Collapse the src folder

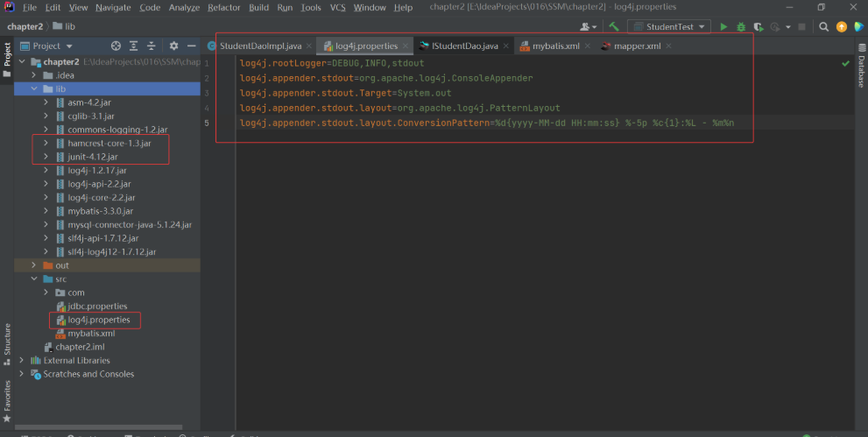34,279
